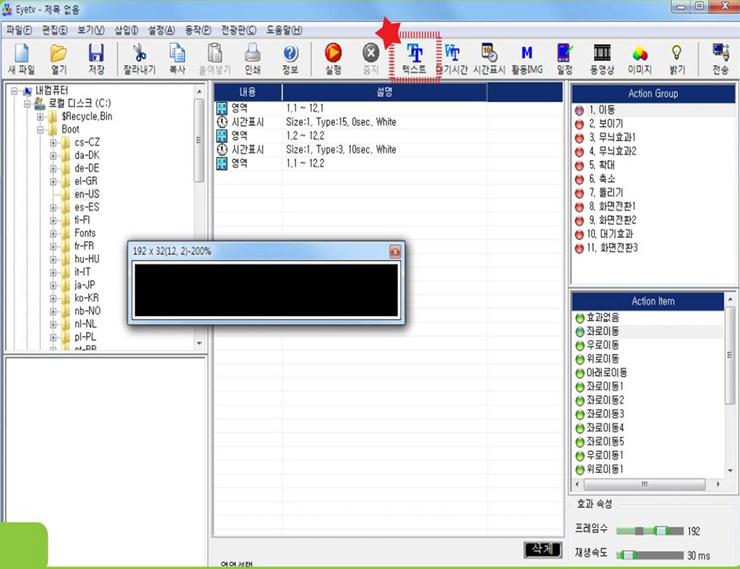Screen dimensions: 740x569
Task: Close the 192 x 32 preview window
Action: [x=395, y=251]
